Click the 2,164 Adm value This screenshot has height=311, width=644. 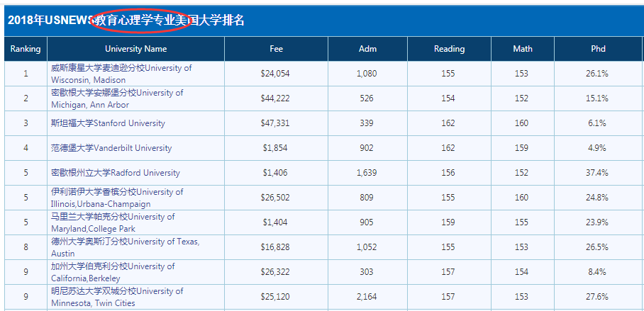(x=367, y=297)
